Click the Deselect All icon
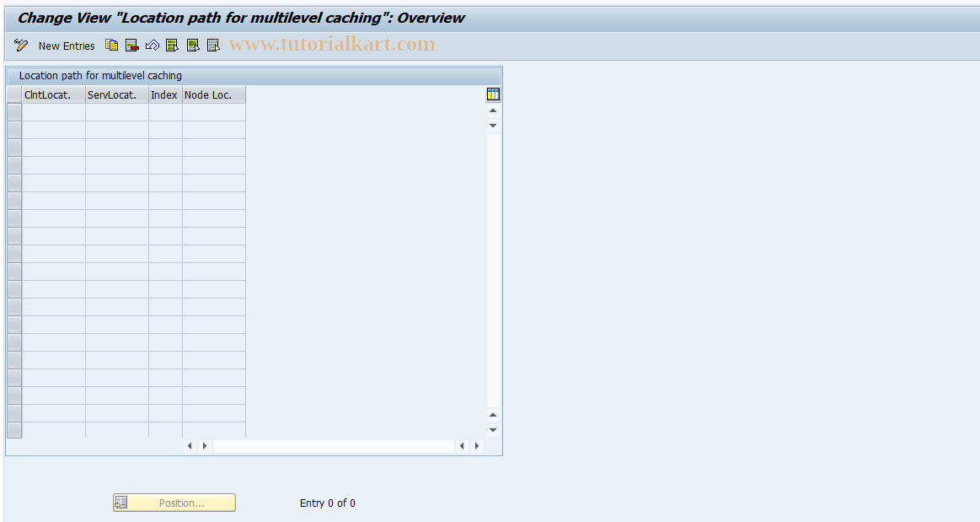Screen dimensions: 980x522 coord(214,45)
